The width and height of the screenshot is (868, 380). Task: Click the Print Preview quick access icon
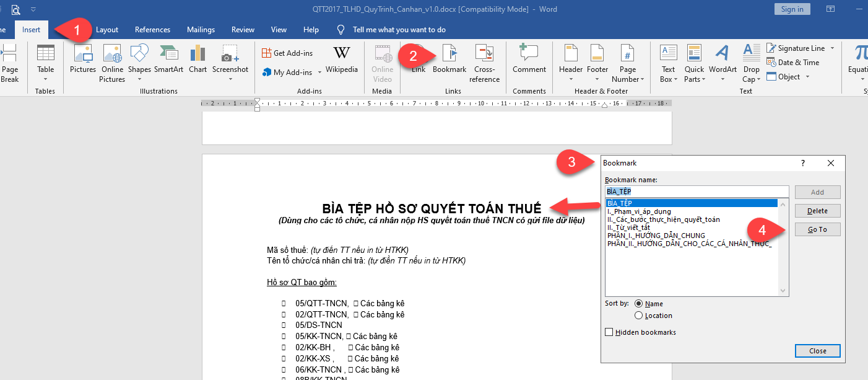pyautogui.click(x=15, y=9)
